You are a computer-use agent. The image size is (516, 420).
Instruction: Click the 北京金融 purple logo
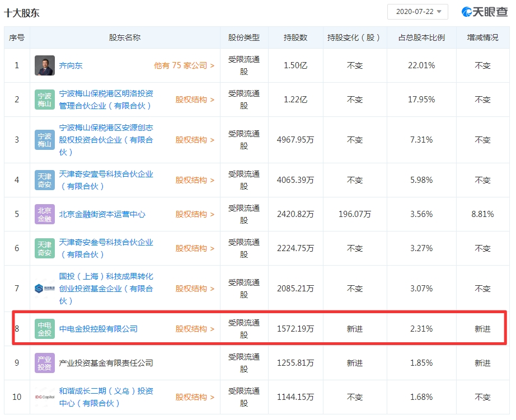pos(45,214)
